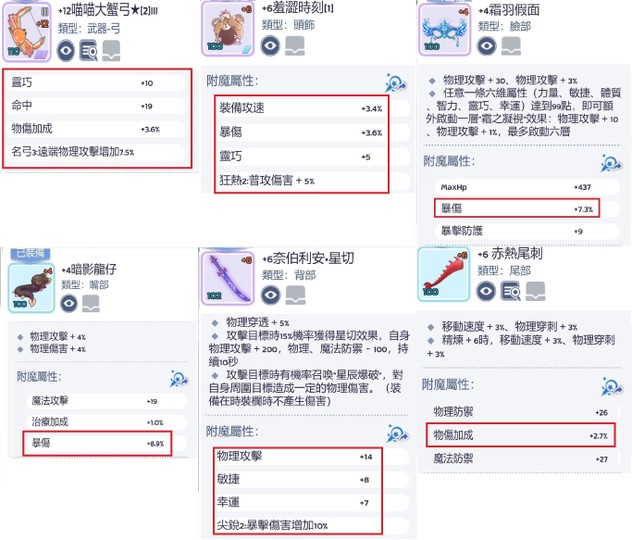The width and height of the screenshot is (632, 540).
Task: Click the 名弓3 遠端物理攻擊增加 row
Action: point(97,152)
